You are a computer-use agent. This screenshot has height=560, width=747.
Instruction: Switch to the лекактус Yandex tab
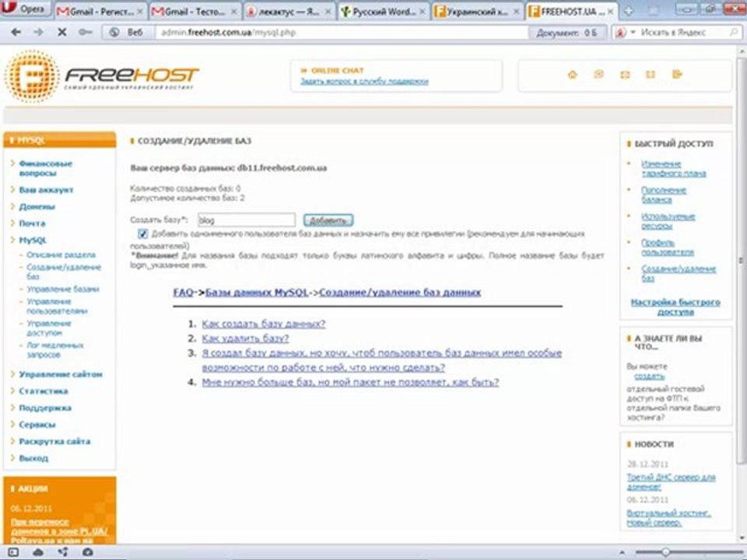click(288, 12)
